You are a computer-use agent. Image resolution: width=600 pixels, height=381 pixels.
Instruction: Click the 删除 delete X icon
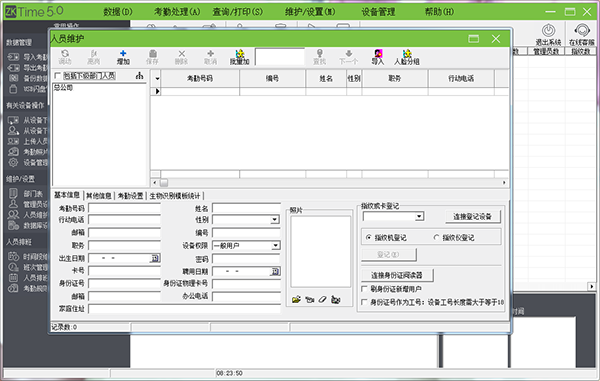pos(181,54)
